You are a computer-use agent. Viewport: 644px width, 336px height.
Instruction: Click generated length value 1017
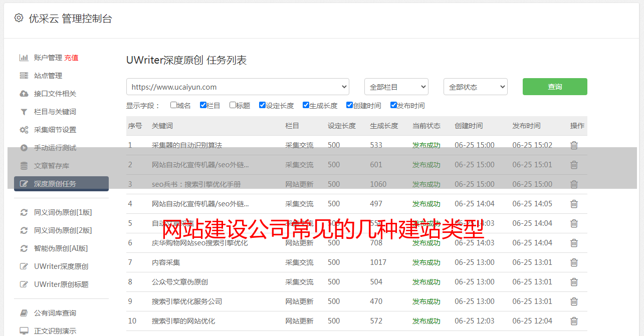click(x=378, y=262)
